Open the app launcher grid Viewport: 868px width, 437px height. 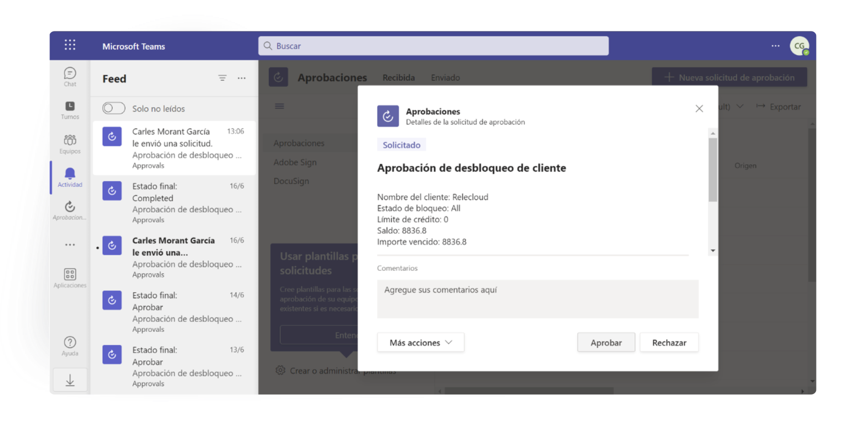(x=70, y=45)
